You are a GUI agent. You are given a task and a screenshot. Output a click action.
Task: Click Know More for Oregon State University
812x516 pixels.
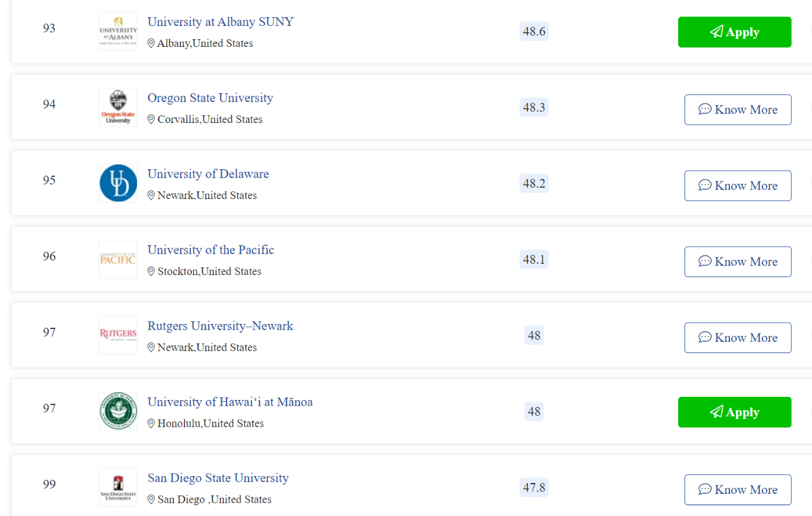pyautogui.click(x=738, y=110)
